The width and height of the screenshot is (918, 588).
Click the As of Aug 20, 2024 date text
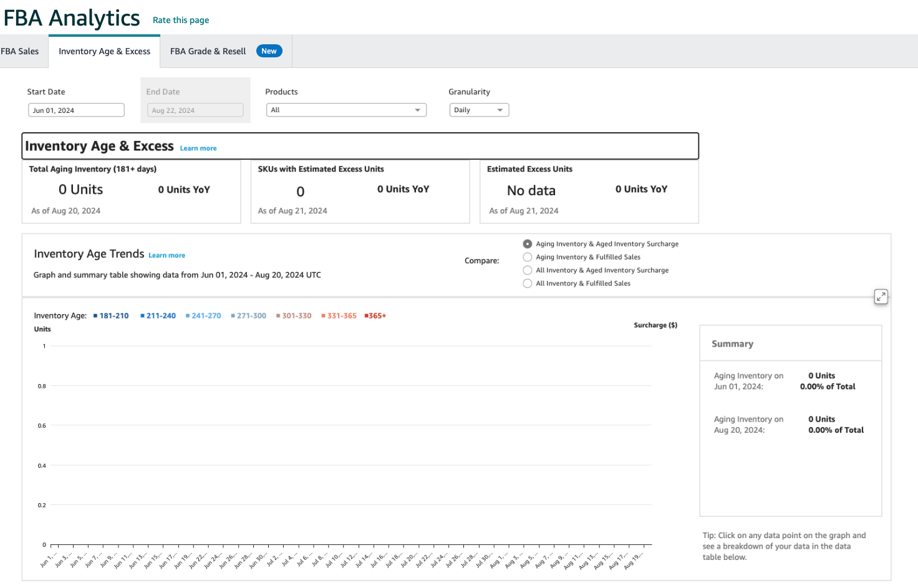coord(65,211)
